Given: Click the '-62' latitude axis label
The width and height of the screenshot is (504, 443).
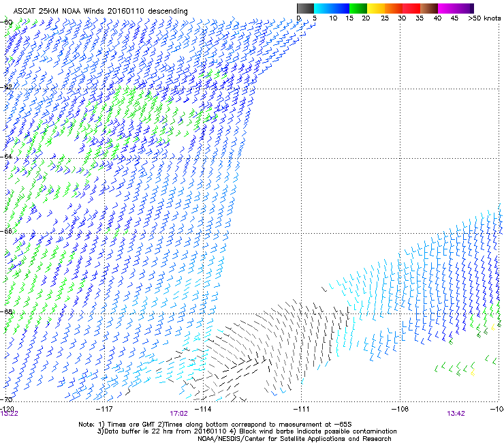Looking at the screenshot, I should [7, 87].
